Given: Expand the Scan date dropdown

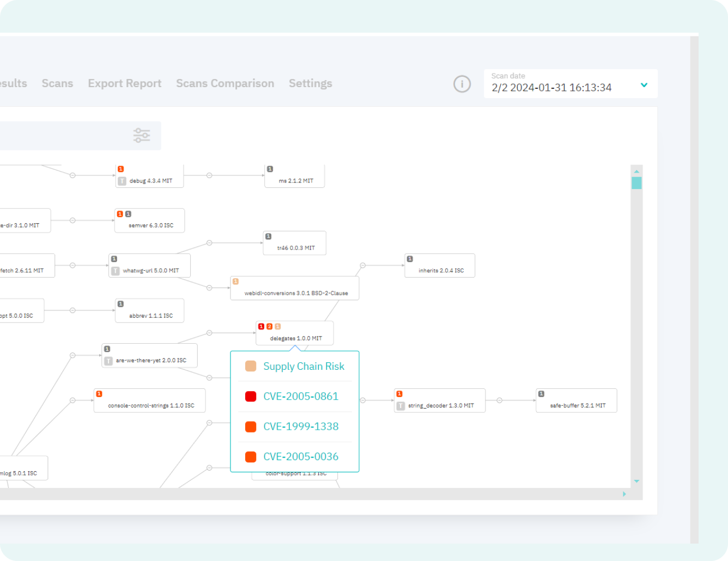Looking at the screenshot, I should [x=644, y=85].
